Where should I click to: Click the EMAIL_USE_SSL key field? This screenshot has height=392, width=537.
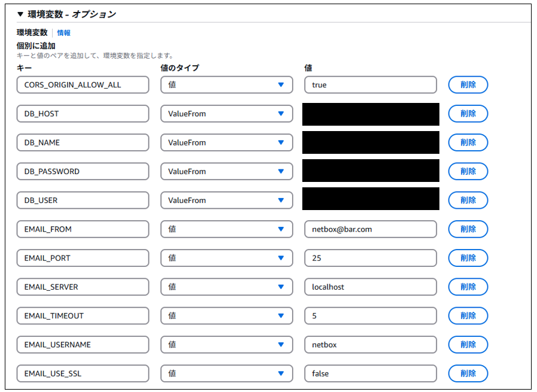(x=83, y=373)
